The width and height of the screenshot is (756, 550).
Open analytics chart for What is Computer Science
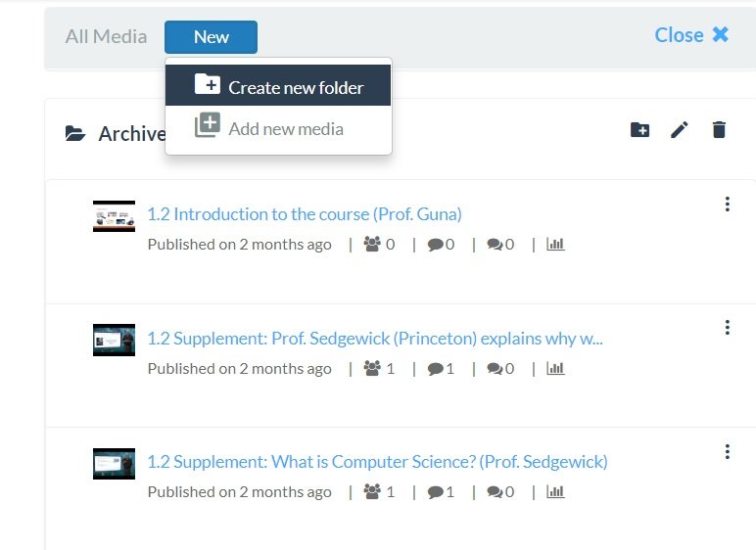(x=555, y=491)
